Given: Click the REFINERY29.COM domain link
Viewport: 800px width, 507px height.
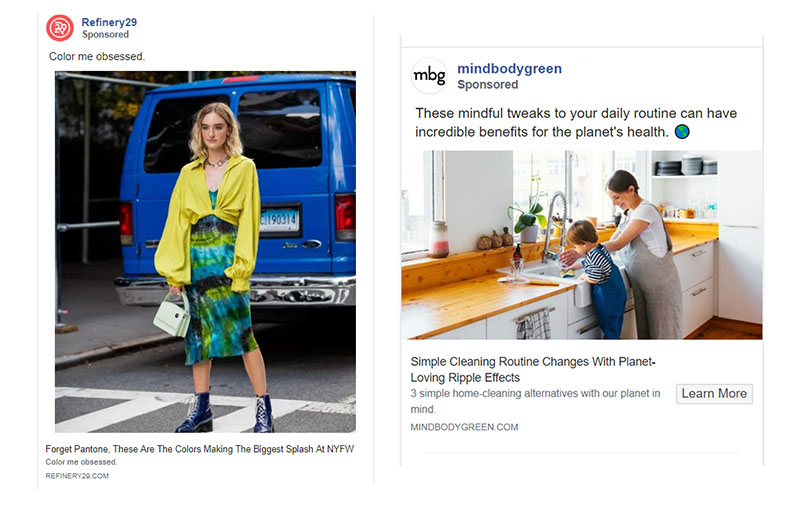Looking at the screenshot, I should (x=77, y=476).
